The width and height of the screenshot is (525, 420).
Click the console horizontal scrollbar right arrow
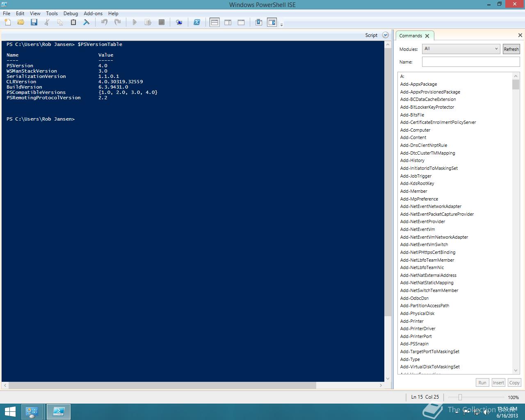[381, 385]
